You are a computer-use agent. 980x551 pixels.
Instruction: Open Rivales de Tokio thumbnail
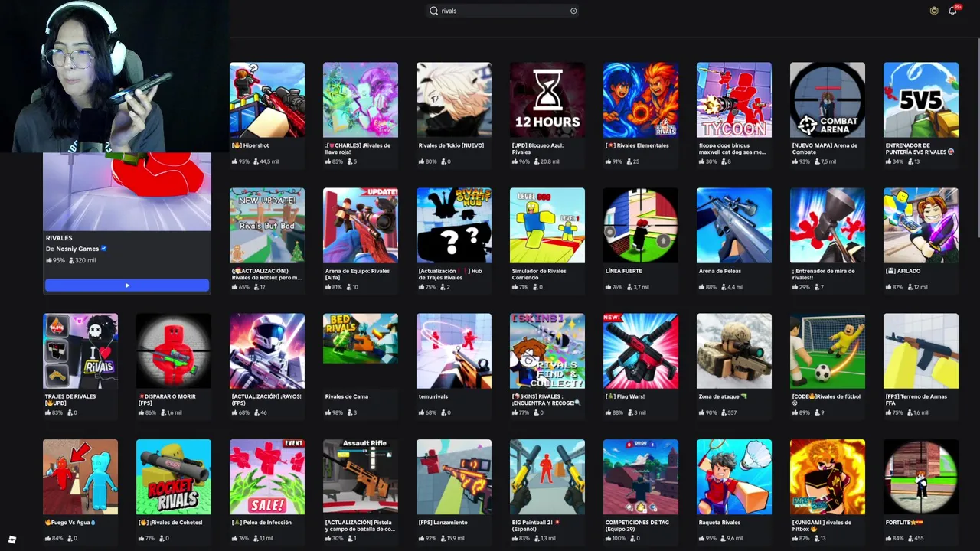tap(454, 100)
